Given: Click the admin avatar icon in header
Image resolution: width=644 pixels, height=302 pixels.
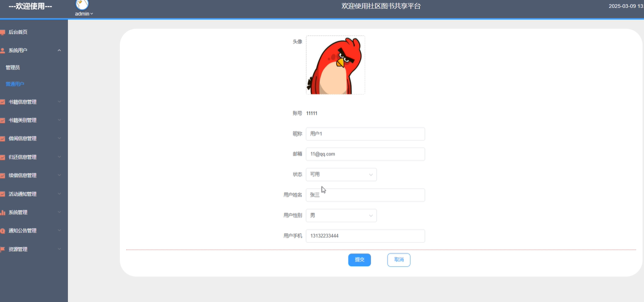Looking at the screenshot, I should point(82,4).
